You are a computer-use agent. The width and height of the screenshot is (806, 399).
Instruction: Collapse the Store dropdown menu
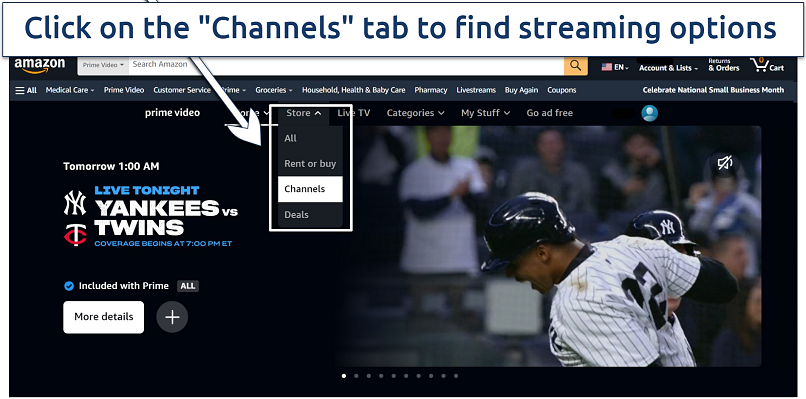304,113
